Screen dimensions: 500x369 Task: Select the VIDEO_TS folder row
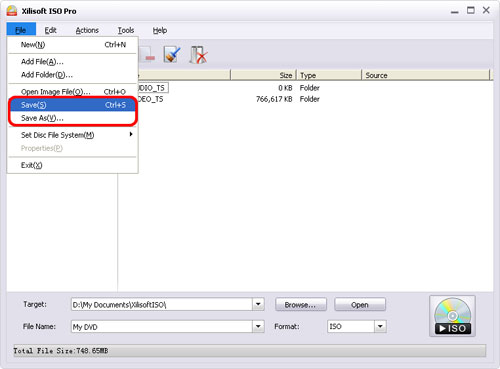(x=151, y=99)
